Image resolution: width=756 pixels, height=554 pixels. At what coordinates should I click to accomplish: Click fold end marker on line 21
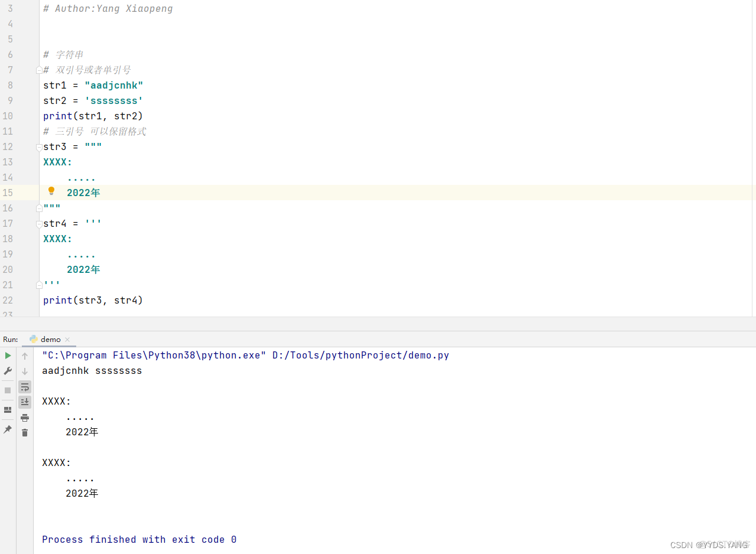[x=39, y=285]
